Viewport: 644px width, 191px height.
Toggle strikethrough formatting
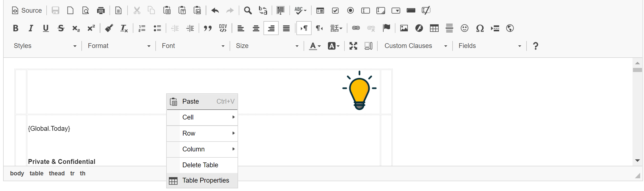tap(61, 28)
